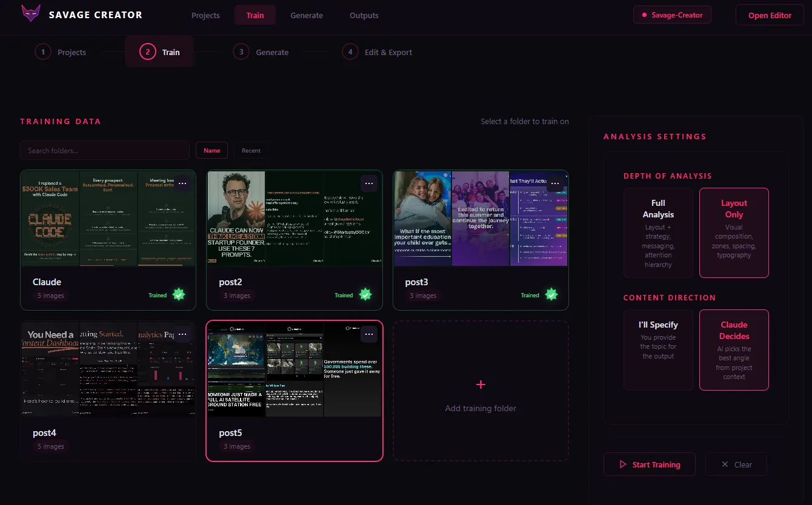This screenshot has height=505, width=812.
Task: Open the options menu on post5
Action: point(369,334)
